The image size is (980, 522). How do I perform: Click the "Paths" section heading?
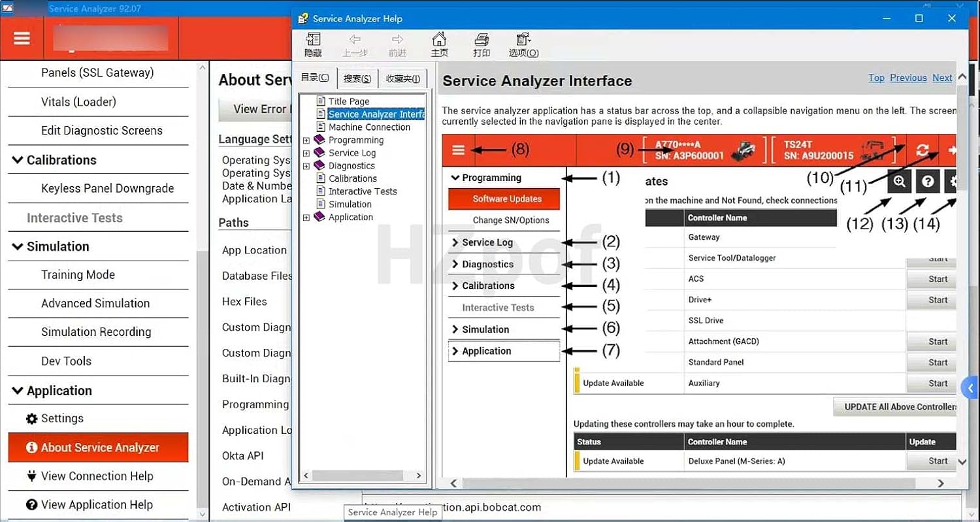click(x=234, y=223)
